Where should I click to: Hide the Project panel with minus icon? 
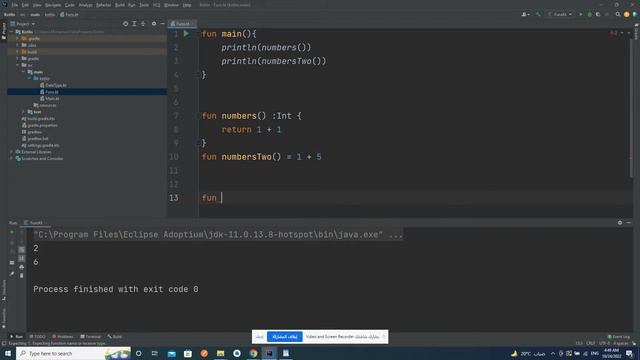tap(162, 24)
